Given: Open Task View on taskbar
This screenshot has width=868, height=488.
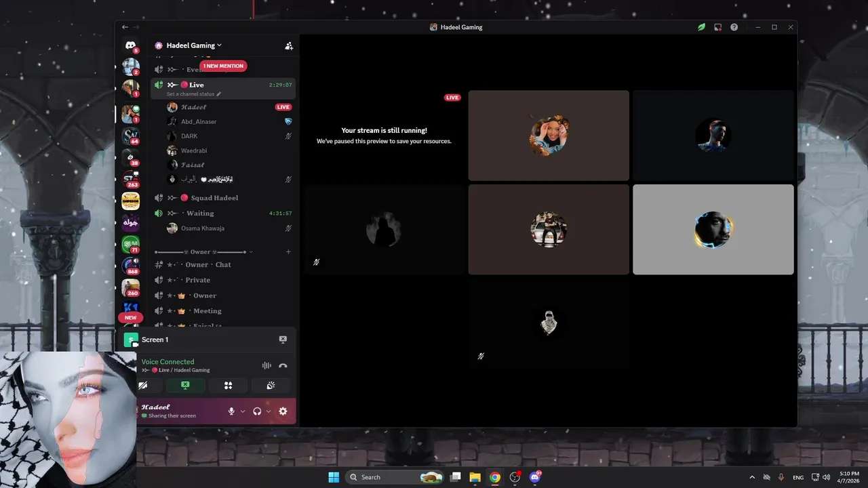Looking at the screenshot, I should [x=455, y=477].
